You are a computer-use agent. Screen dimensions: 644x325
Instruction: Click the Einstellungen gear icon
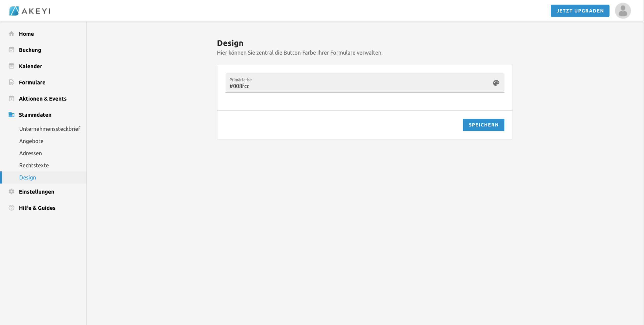(x=11, y=192)
